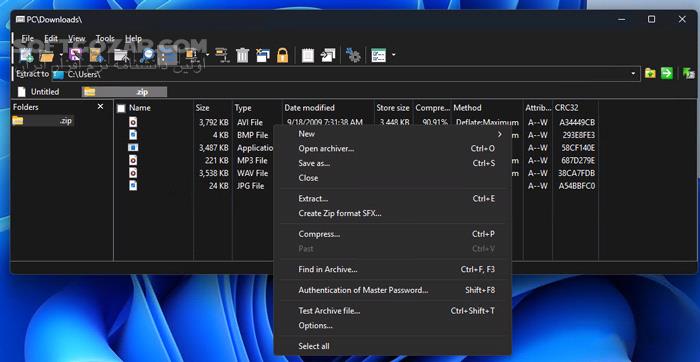
Task: Choose Authentication of Master Password...
Action: click(x=392, y=290)
